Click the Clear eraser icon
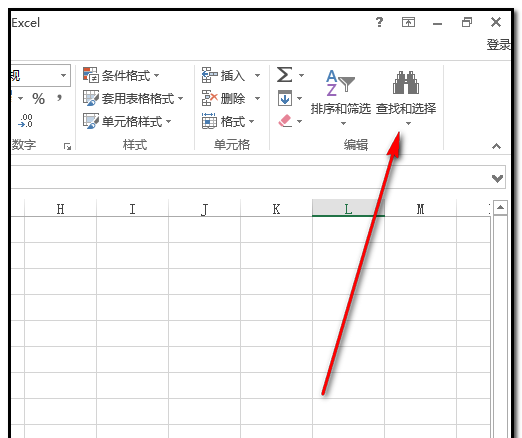 [285, 121]
